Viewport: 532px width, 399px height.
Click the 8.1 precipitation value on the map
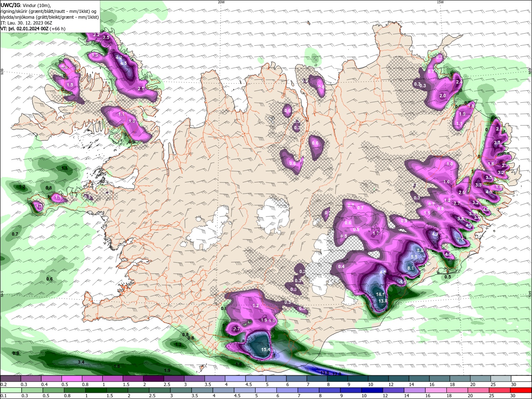tap(411, 268)
